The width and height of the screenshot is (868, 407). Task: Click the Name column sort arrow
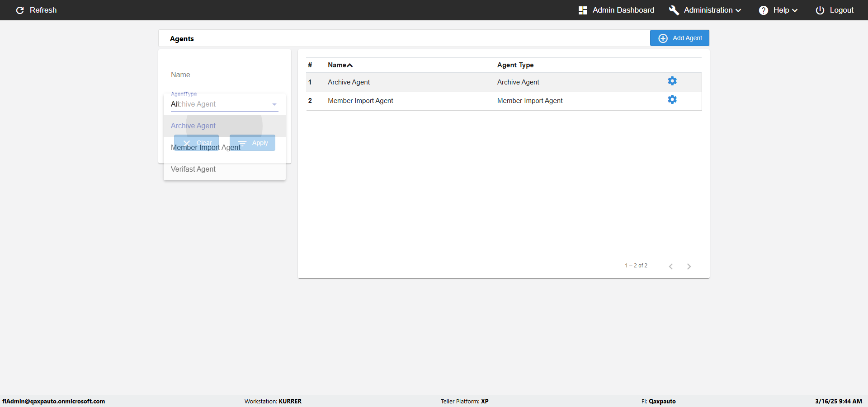point(350,65)
